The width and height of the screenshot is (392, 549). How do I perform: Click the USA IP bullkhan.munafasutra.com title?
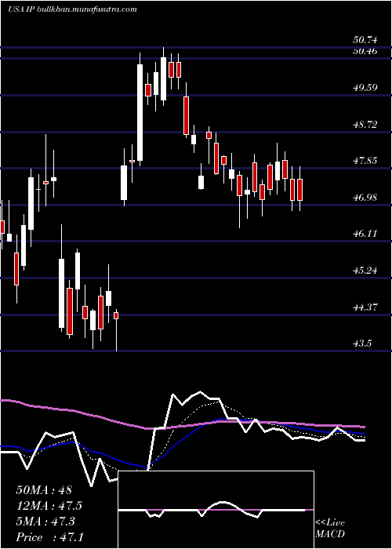[72, 9]
